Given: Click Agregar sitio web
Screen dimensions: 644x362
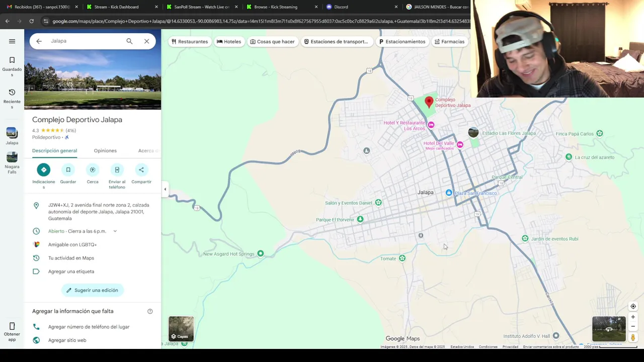Looking at the screenshot, I should pyautogui.click(x=93, y=340).
